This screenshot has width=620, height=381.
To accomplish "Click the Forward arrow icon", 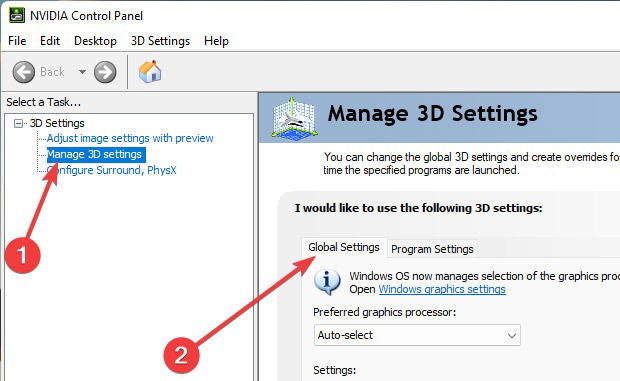I will click(105, 72).
